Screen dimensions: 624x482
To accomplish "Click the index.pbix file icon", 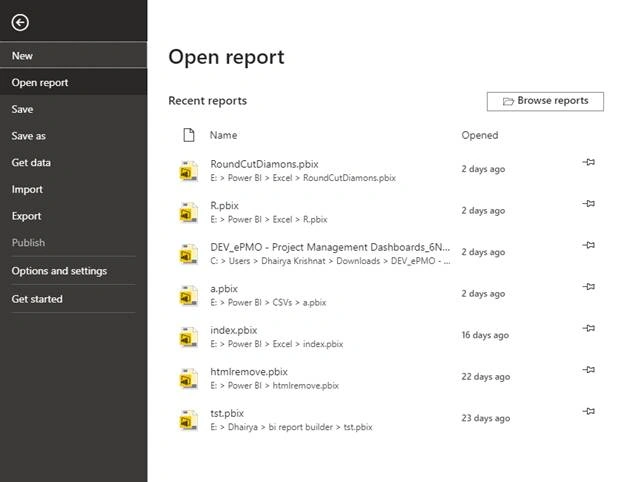I will [x=188, y=337].
